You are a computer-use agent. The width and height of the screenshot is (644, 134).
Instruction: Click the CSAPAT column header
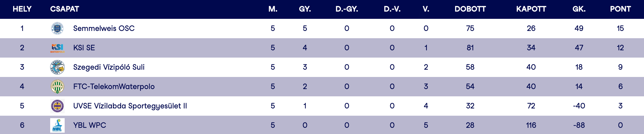64,9
